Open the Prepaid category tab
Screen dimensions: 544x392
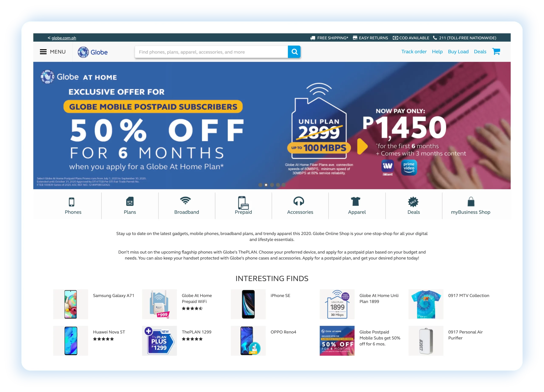[x=243, y=206]
